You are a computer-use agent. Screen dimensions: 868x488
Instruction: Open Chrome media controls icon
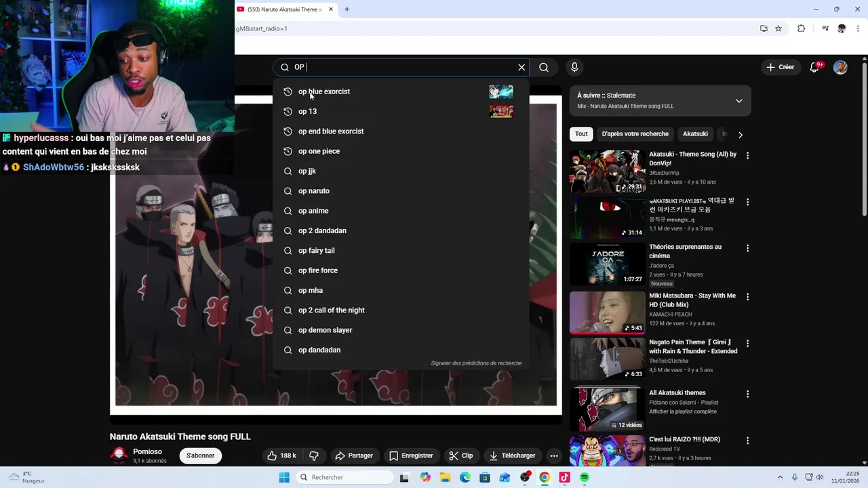pos(825,28)
